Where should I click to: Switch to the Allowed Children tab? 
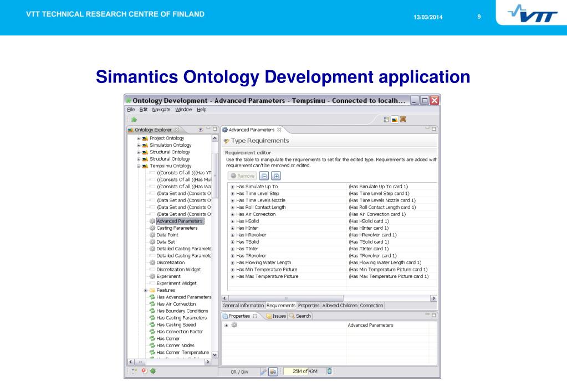pyautogui.click(x=340, y=305)
